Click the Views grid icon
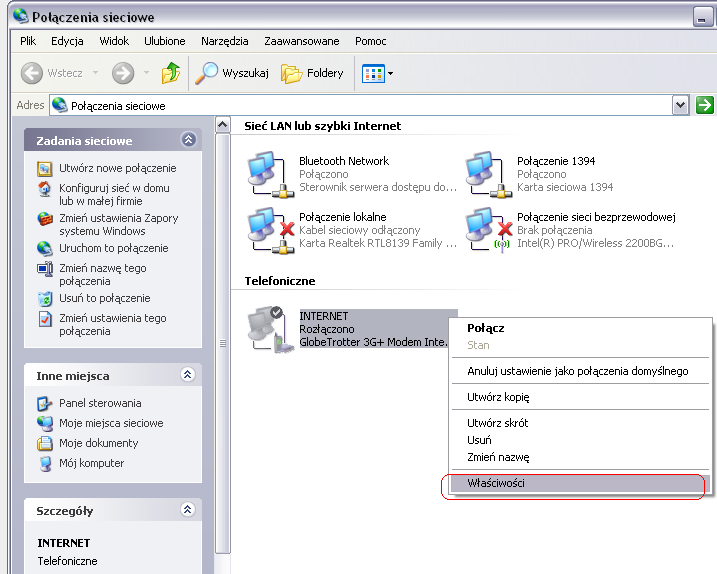The height and width of the screenshot is (574, 717). point(373,73)
